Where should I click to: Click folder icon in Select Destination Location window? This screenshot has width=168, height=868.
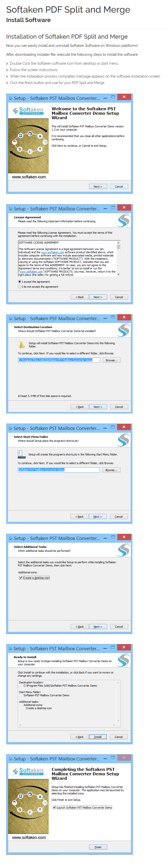[x=22, y=344]
